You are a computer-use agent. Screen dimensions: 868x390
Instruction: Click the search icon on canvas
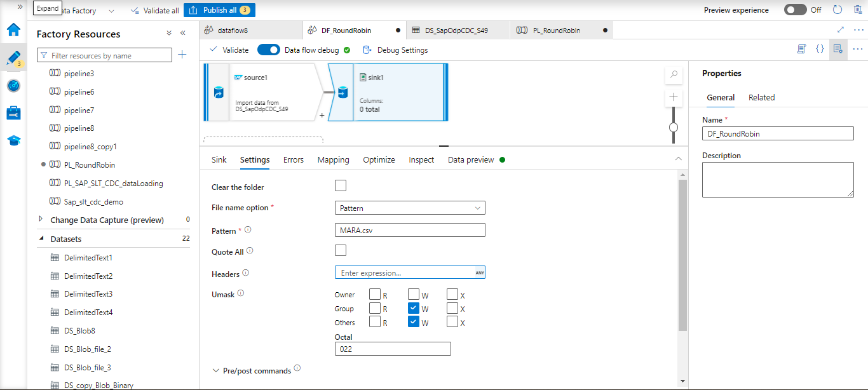pyautogui.click(x=674, y=75)
